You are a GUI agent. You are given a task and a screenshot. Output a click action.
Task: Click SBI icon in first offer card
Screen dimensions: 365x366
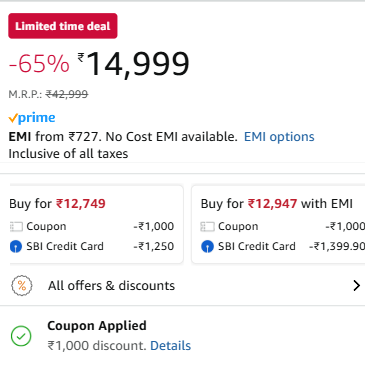[16, 247]
